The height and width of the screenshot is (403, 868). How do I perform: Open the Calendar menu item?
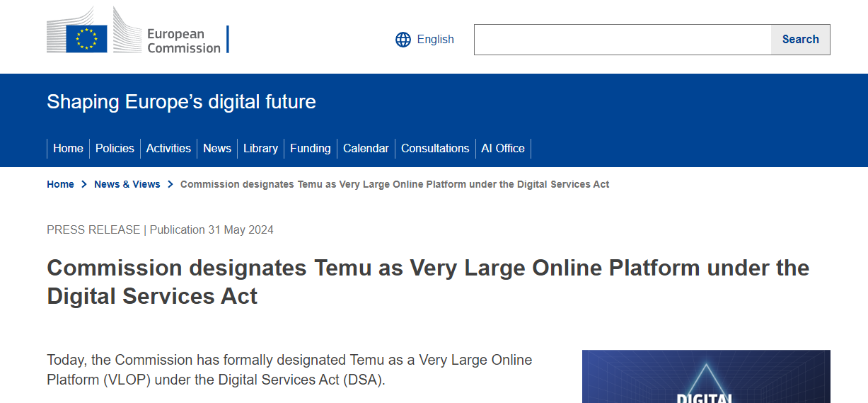[x=366, y=149]
